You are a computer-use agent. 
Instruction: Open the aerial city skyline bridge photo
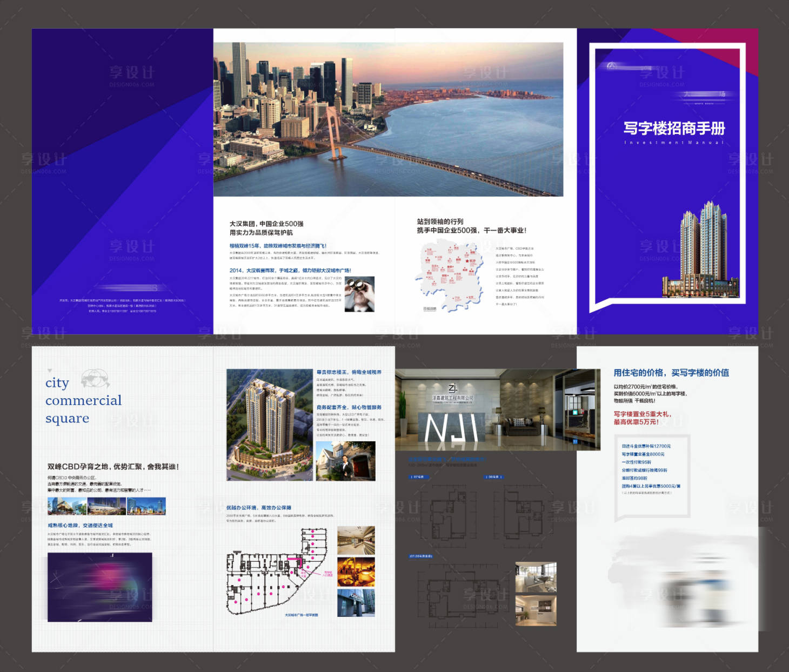pyautogui.click(x=388, y=119)
